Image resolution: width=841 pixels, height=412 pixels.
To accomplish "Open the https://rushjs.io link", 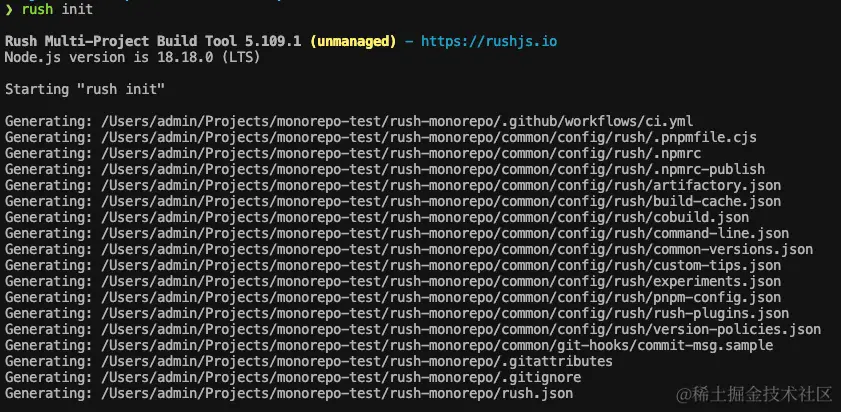I will click(x=489, y=41).
